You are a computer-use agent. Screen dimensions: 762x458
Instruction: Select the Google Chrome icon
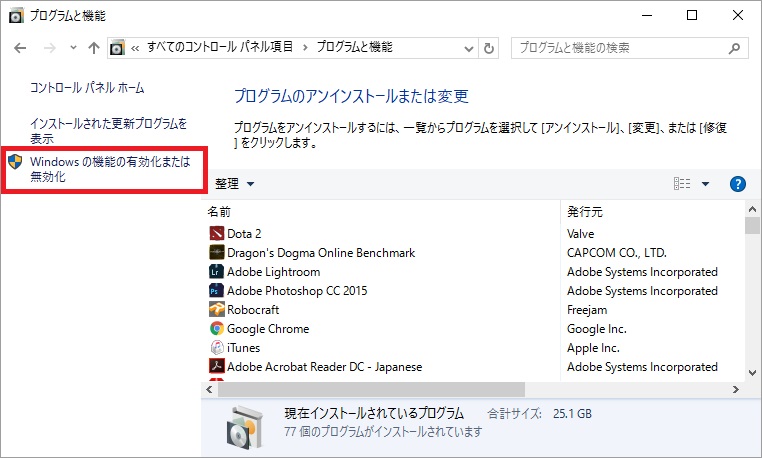216,328
